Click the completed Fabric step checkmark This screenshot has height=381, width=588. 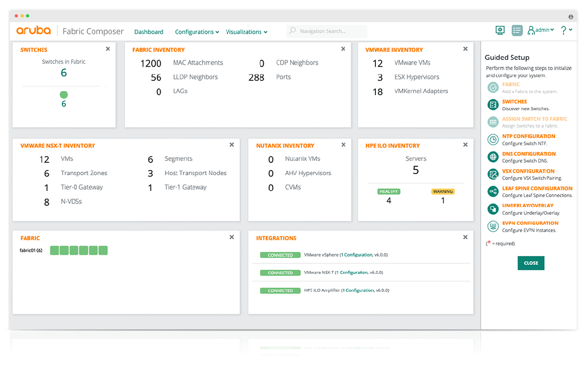[x=493, y=87]
